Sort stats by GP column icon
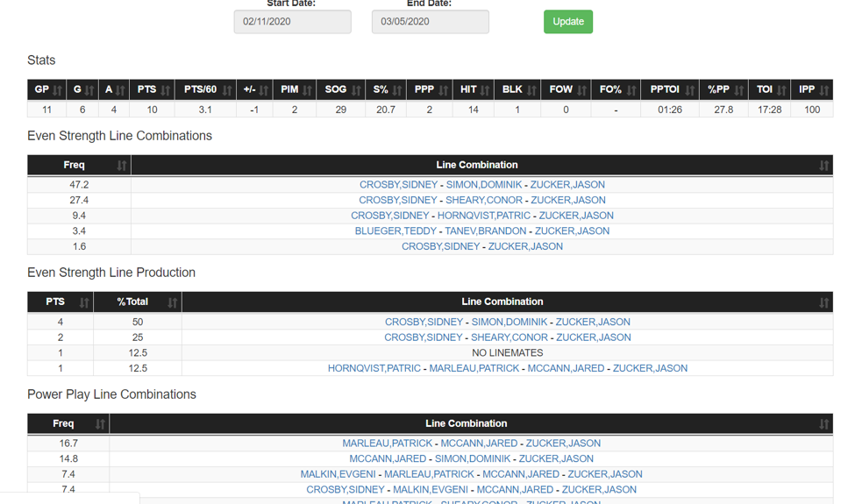The image size is (855, 504). (x=57, y=90)
